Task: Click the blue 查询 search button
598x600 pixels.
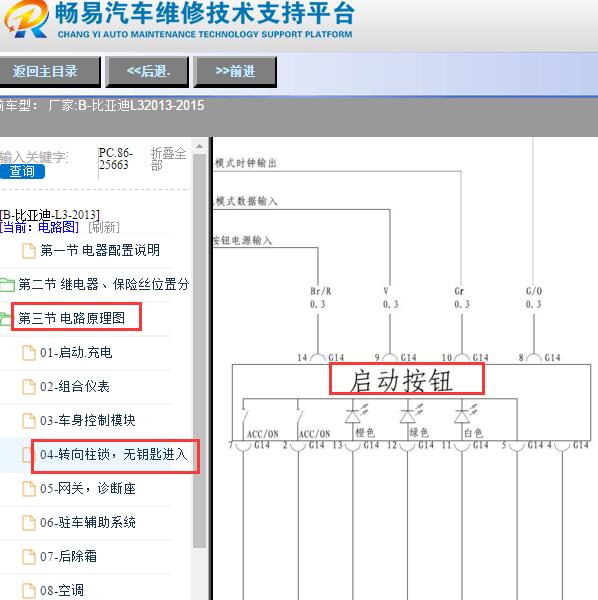Action: (22, 171)
